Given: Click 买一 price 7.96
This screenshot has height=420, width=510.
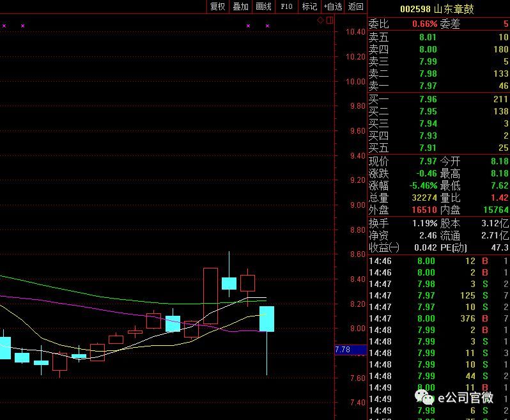Looking at the screenshot, I should (428, 99).
